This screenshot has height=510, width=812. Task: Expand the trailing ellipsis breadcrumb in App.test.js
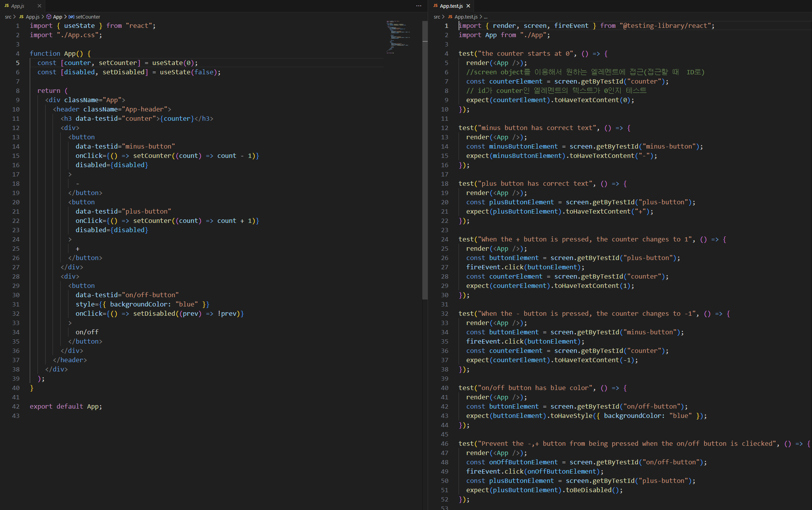pos(486,17)
